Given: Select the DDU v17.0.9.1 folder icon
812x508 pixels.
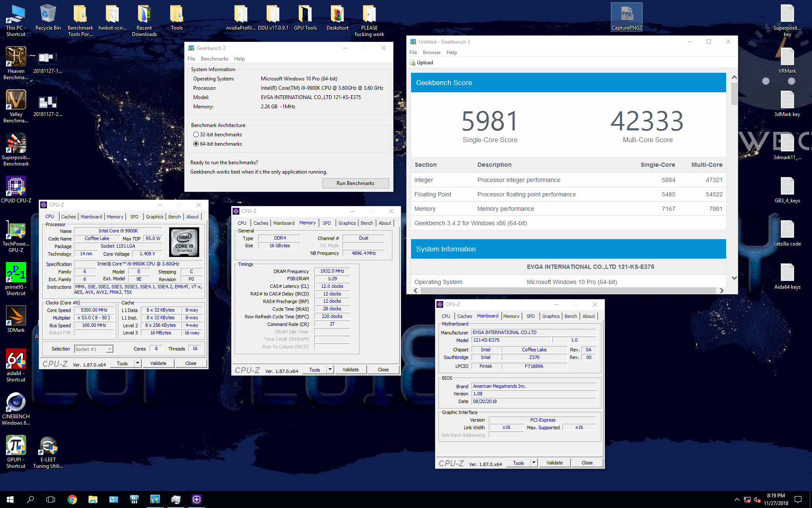Looking at the screenshot, I should point(273,17).
